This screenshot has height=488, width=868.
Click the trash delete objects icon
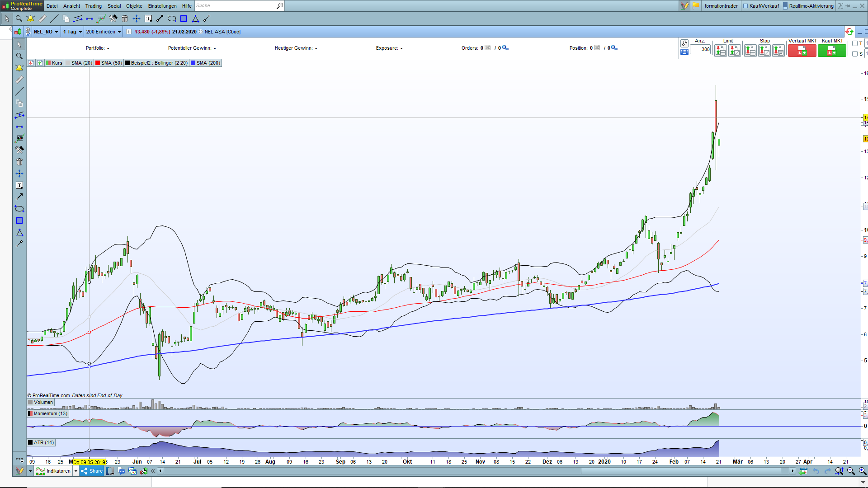tap(125, 19)
